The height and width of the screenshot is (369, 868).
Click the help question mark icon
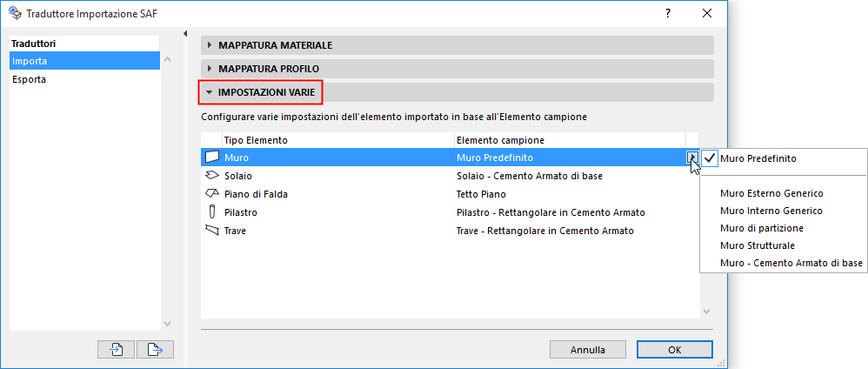[x=668, y=13]
